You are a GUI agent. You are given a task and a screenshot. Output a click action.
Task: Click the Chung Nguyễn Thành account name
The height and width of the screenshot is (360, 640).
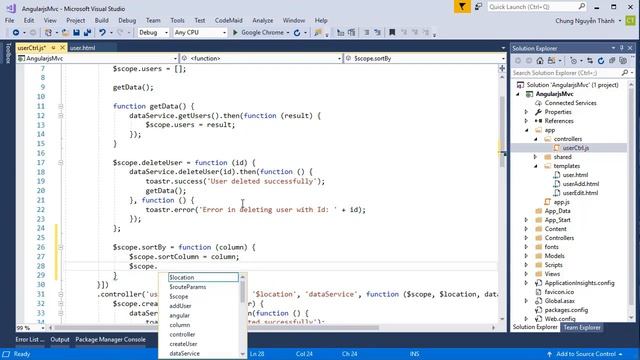[x=584, y=20]
